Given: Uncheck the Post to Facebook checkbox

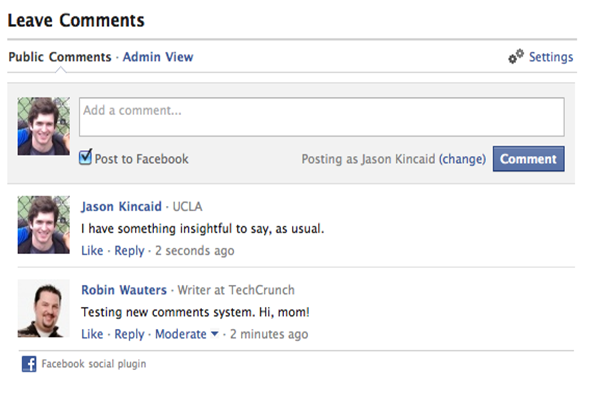Looking at the screenshot, I should click(x=85, y=157).
